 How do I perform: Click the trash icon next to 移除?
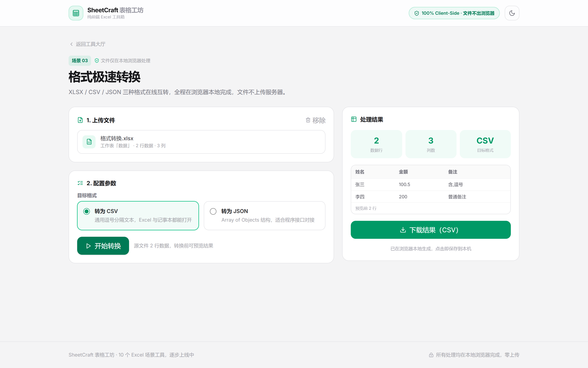(308, 120)
